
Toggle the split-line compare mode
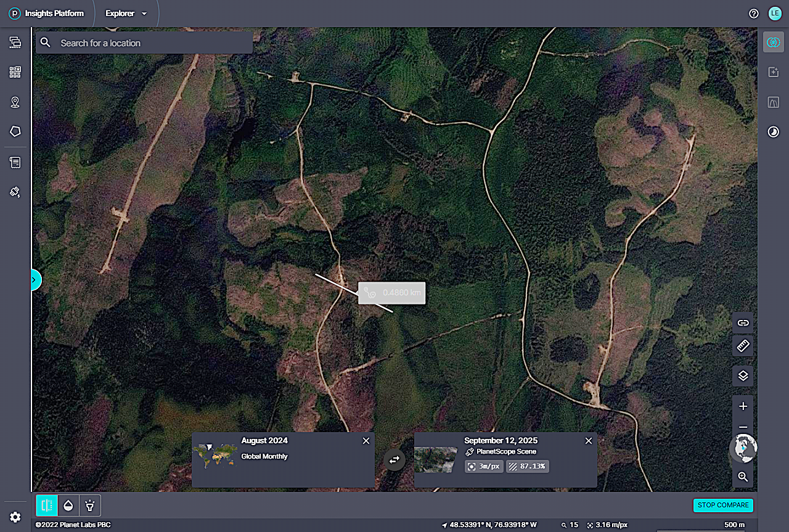[46, 505]
